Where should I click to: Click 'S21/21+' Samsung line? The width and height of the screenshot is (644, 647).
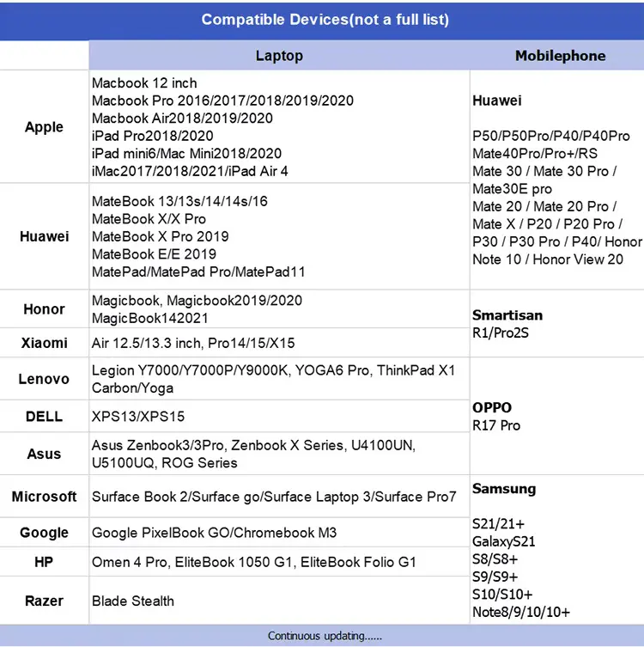tap(499, 524)
